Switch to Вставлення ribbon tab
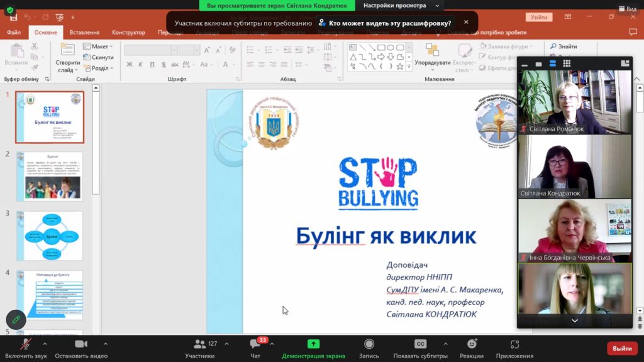This screenshot has height=362, width=644. tap(84, 33)
